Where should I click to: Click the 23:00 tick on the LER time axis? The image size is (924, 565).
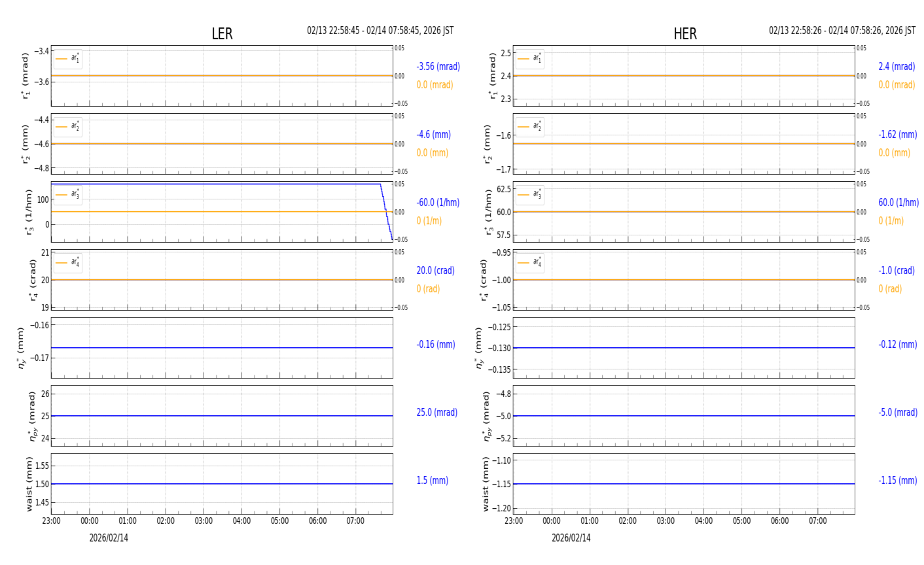coord(51,521)
